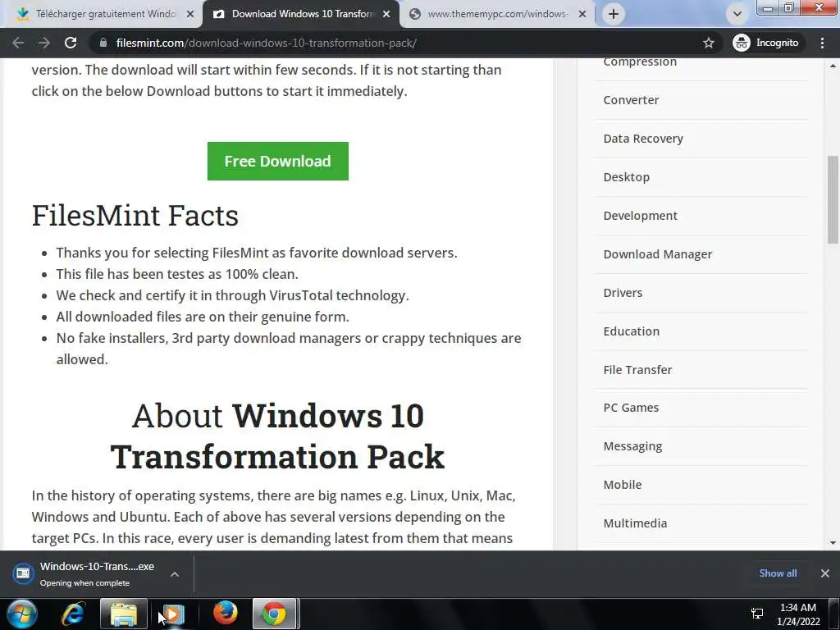
Task: Open tab search dropdown arrow
Action: point(737,14)
